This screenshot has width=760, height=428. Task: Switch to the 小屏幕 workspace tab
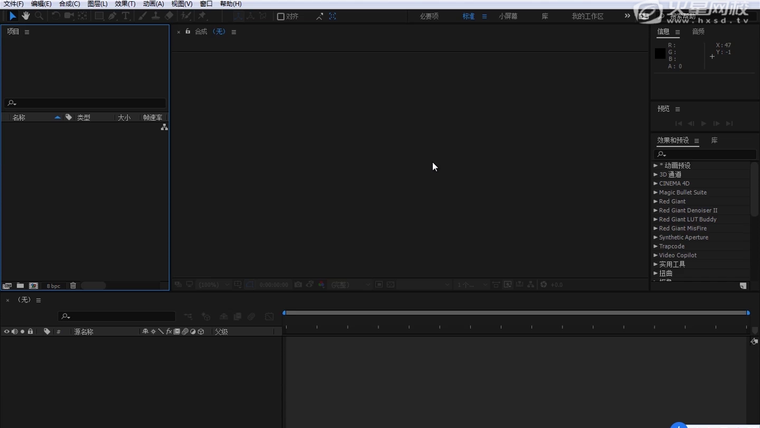(508, 16)
